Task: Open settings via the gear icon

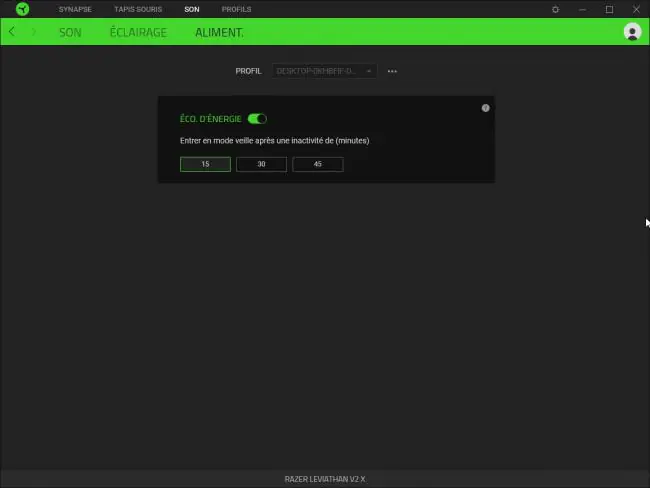Action: click(555, 9)
